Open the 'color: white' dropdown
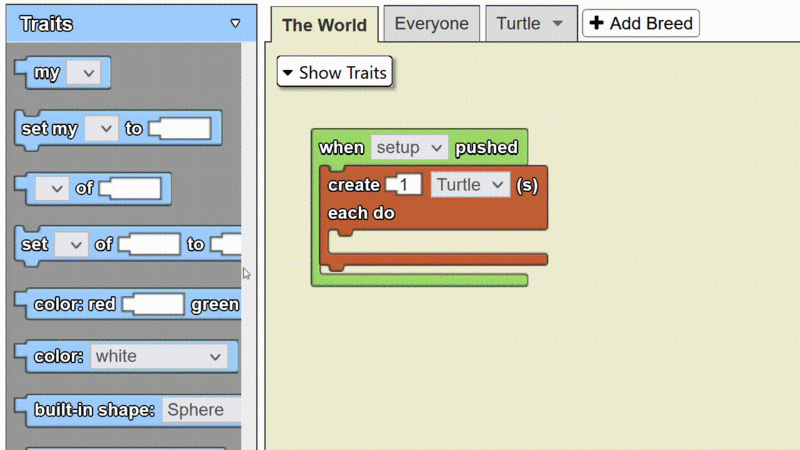Image resolution: width=800 pixels, height=450 pixels. pos(159,356)
